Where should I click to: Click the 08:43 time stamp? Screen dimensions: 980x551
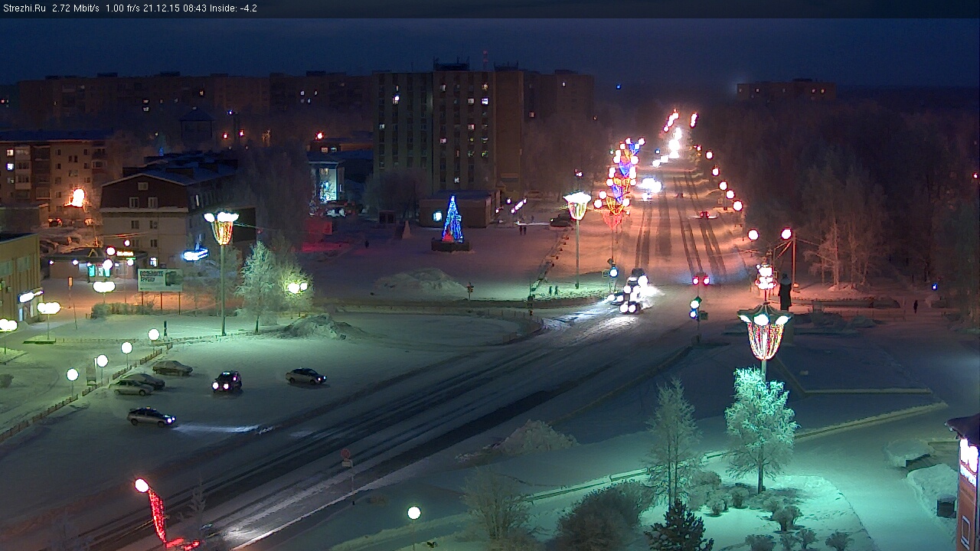pyautogui.click(x=195, y=8)
